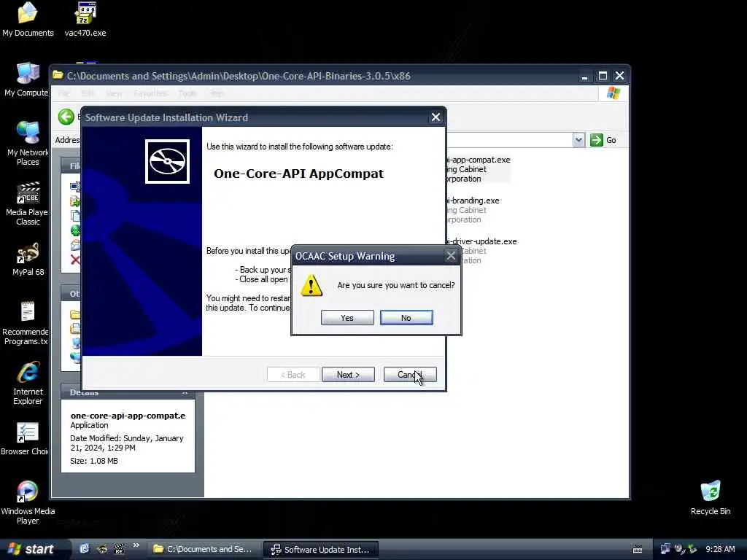Expand Quick Launch hidden icons chevron
Image resolution: width=747 pixels, height=560 pixels.
pos(136,545)
